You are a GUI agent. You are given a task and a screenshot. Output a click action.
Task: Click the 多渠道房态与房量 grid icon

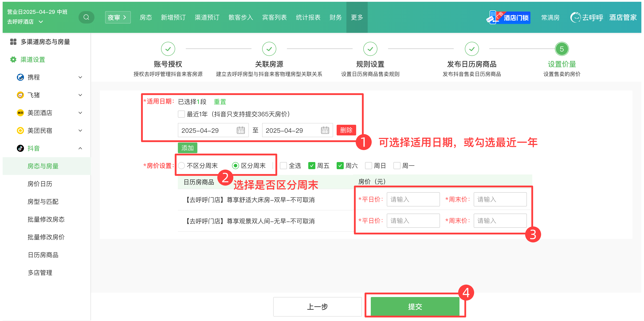tap(13, 42)
